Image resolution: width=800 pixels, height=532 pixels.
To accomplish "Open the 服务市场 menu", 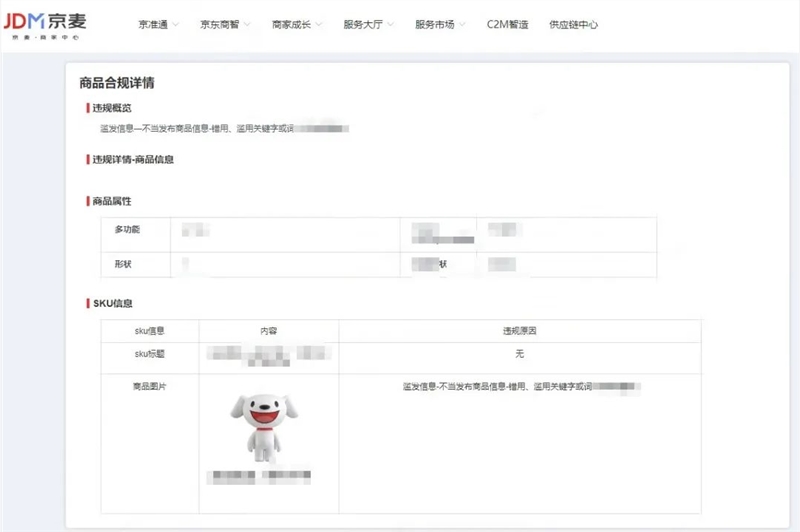I will tap(434, 24).
